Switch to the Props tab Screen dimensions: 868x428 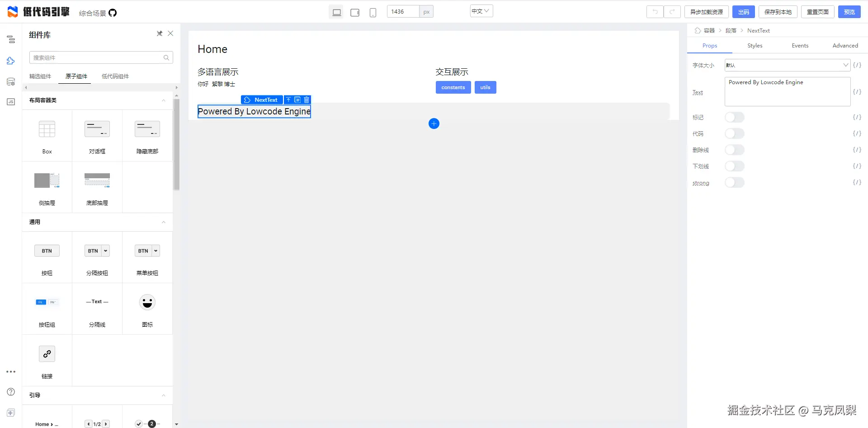click(710, 46)
